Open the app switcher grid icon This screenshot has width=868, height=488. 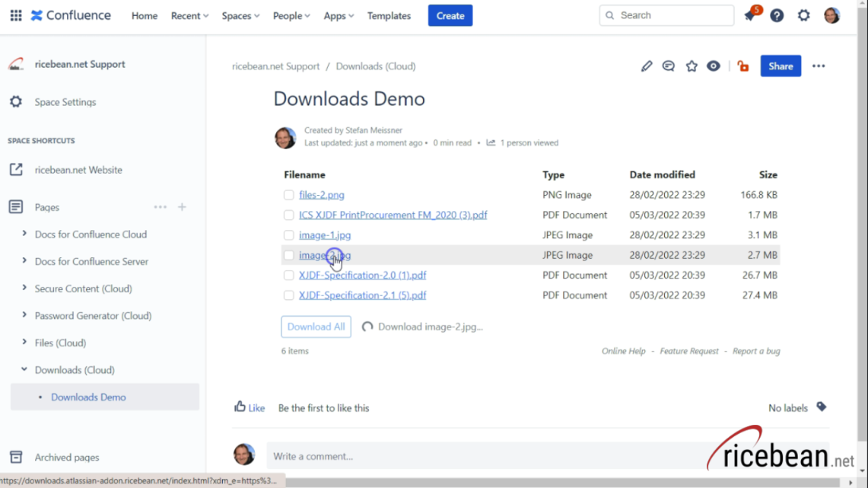(x=16, y=15)
